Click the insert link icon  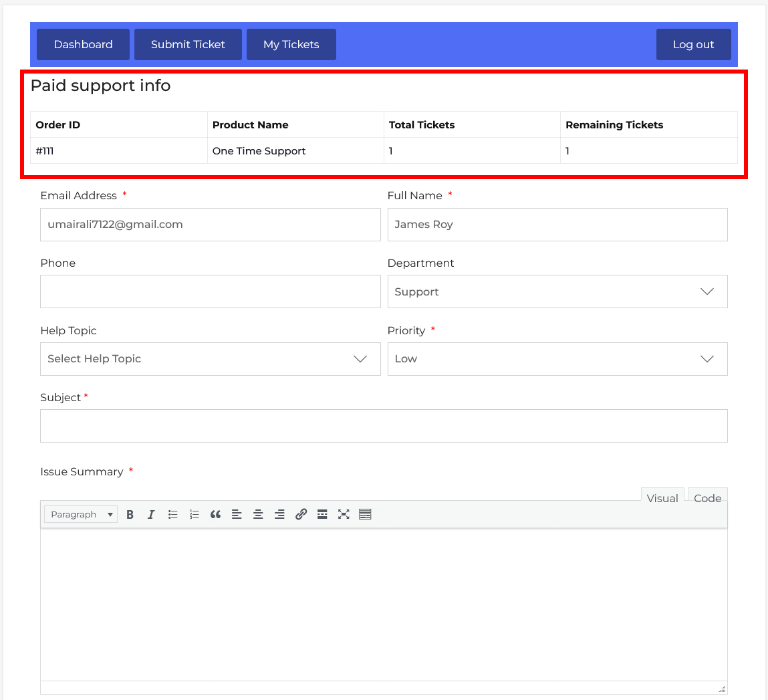point(301,514)
